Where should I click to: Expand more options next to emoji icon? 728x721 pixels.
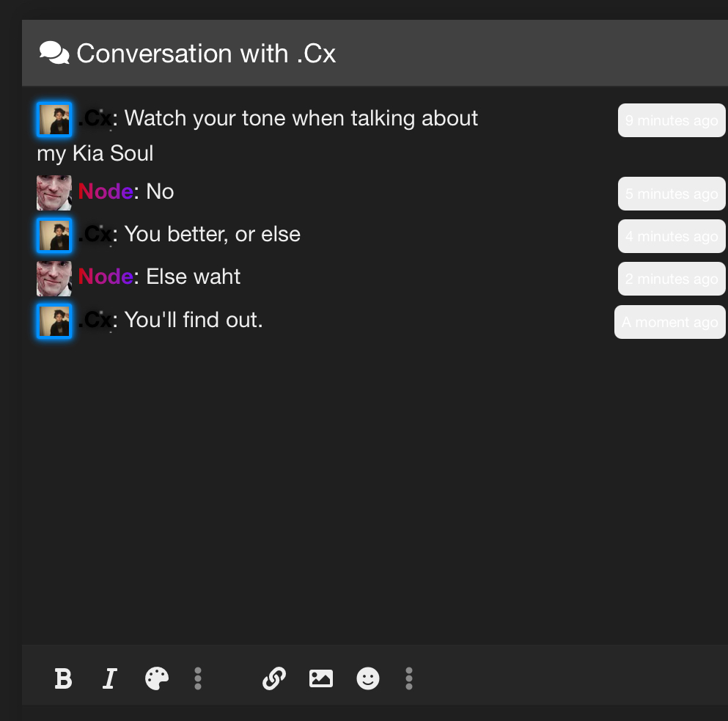[409, 679]
